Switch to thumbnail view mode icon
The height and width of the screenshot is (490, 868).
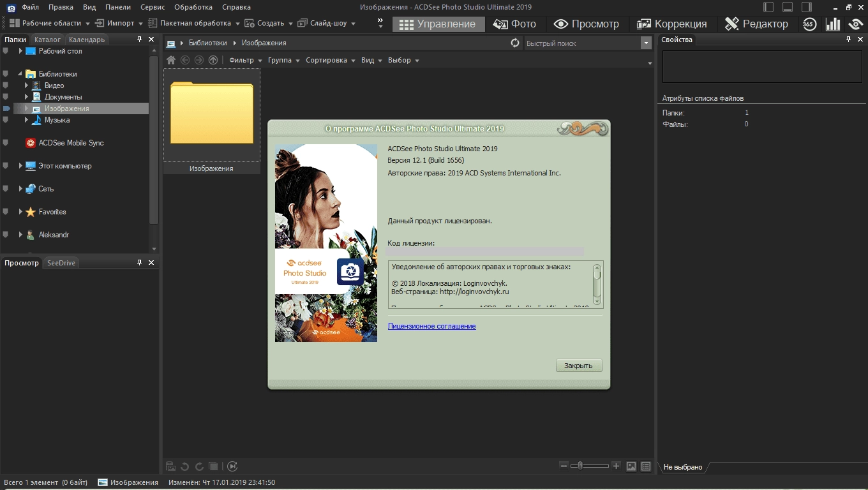631,466
